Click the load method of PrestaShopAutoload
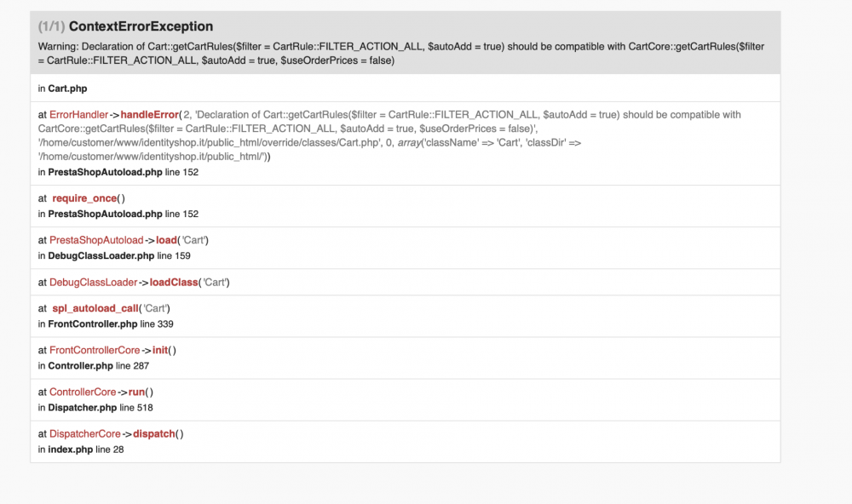Screen dimensions: 852x504 click(167, 240)
